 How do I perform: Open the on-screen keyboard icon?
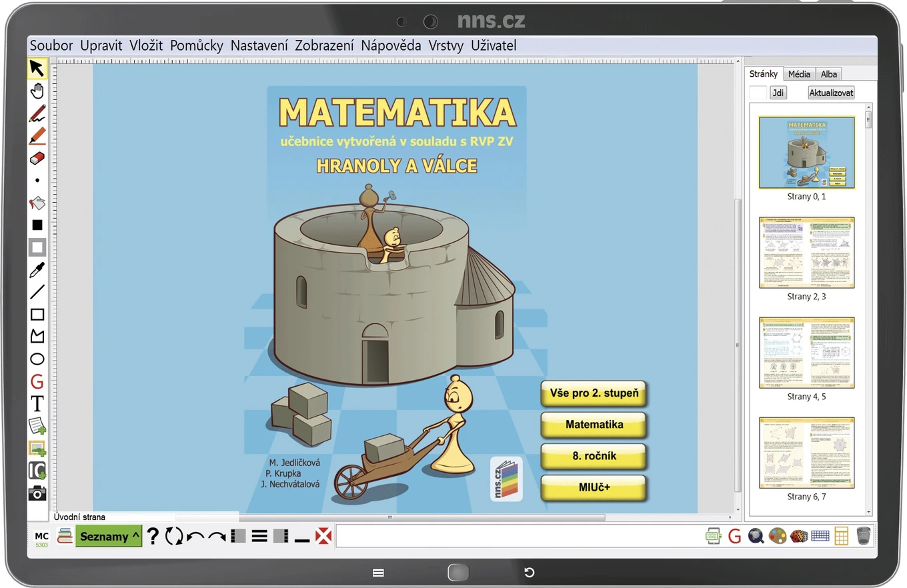coord(820,535)
